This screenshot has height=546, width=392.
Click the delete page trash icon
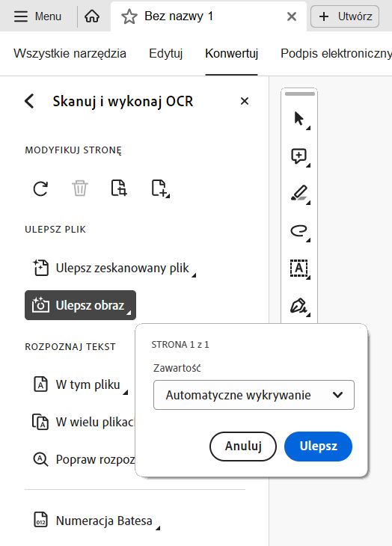coord(80,188)
